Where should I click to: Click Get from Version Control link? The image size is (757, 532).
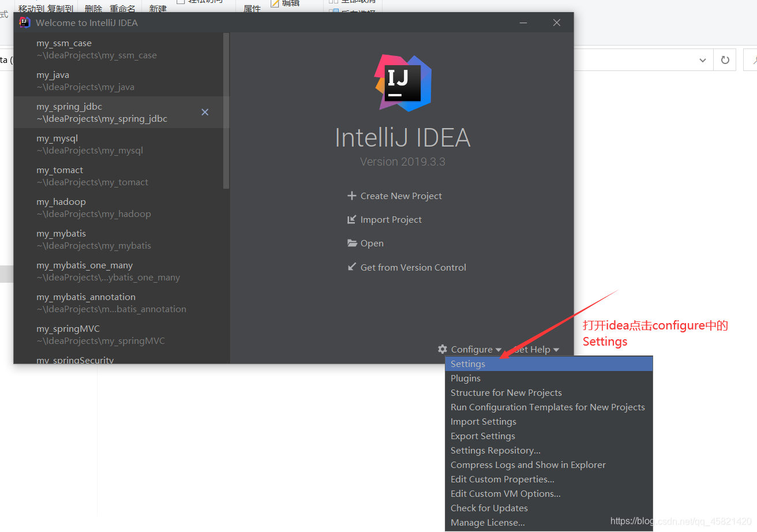[413, 267]
